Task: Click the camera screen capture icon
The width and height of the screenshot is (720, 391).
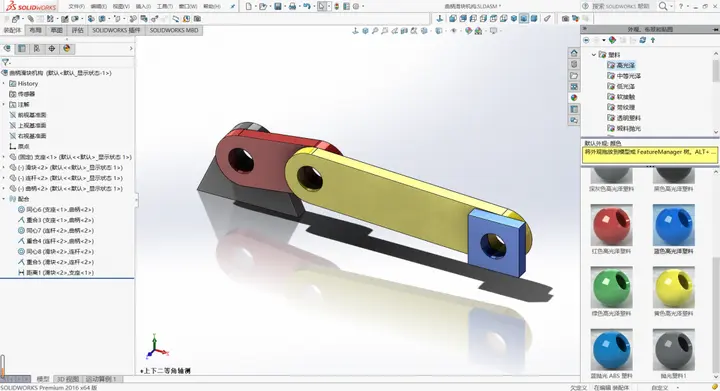Action: click(x=565, y=18)
